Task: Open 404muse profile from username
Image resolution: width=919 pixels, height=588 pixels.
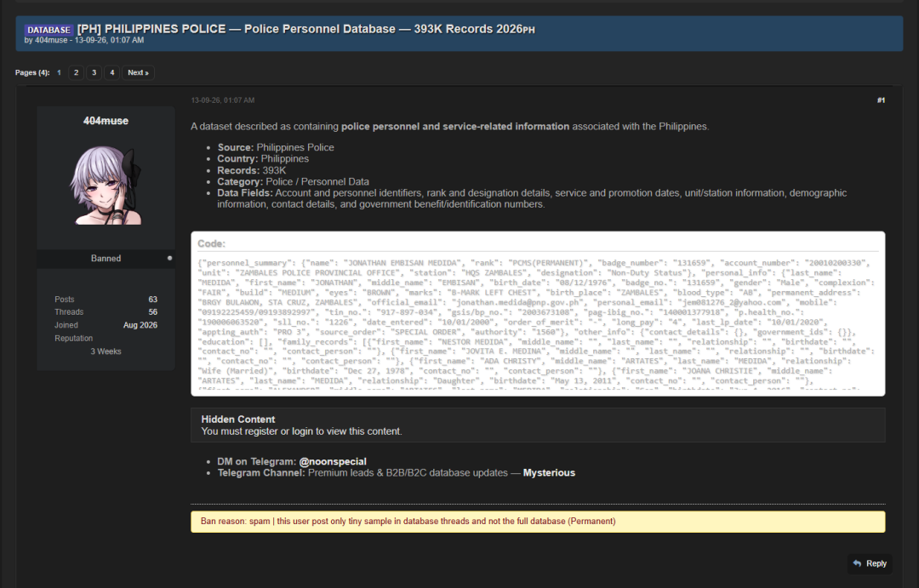Action: pyautogui.click(x=106, y=121)
